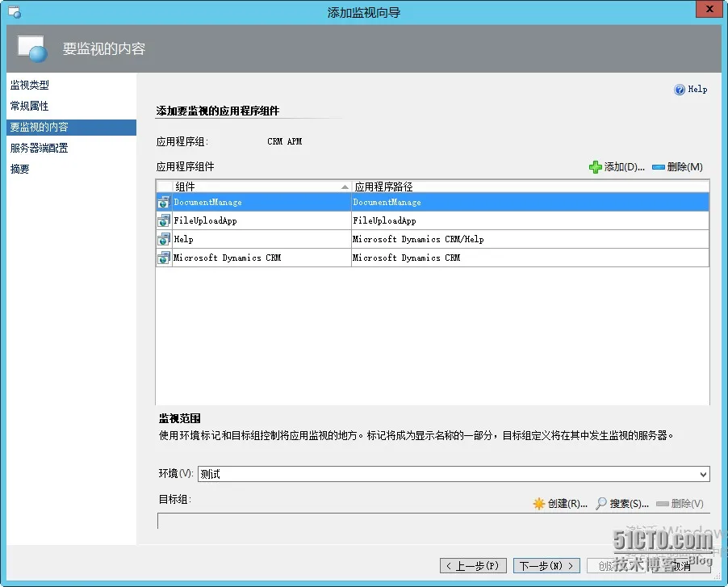Click the orange star 创建(R) icon
This screenshot has height=587, width=728.
click(538, 503)
